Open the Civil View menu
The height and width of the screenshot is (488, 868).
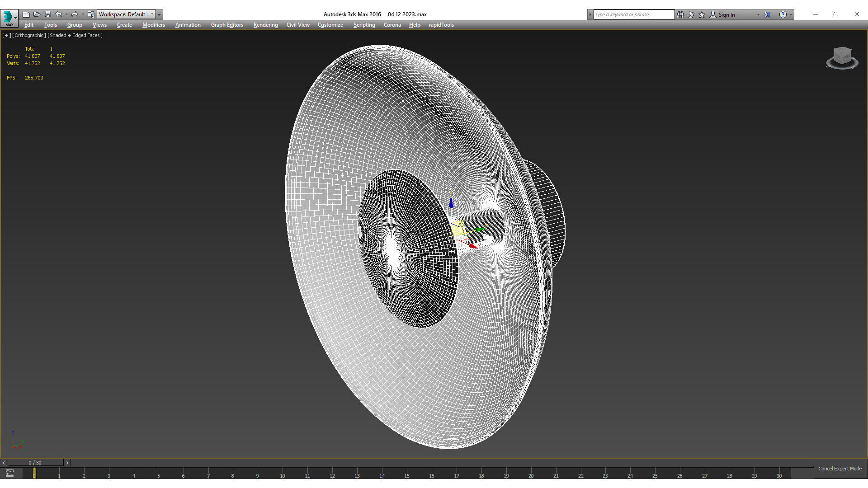tap(298, 25)
